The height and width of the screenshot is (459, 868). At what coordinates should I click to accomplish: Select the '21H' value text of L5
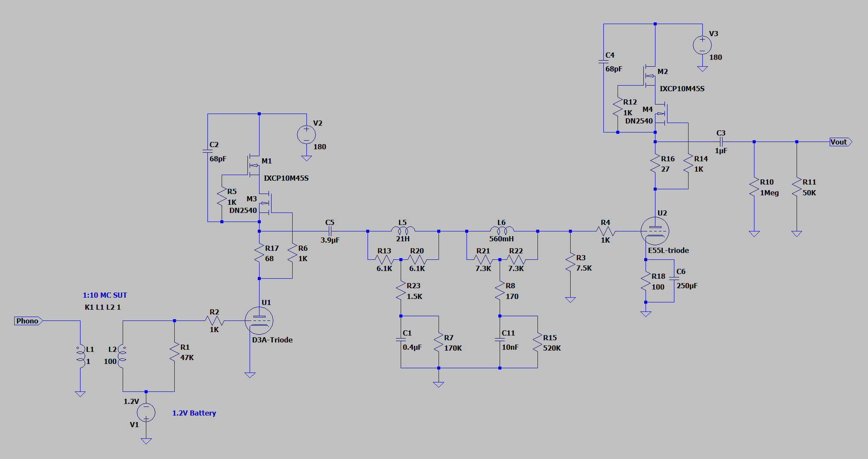[403, 239]
